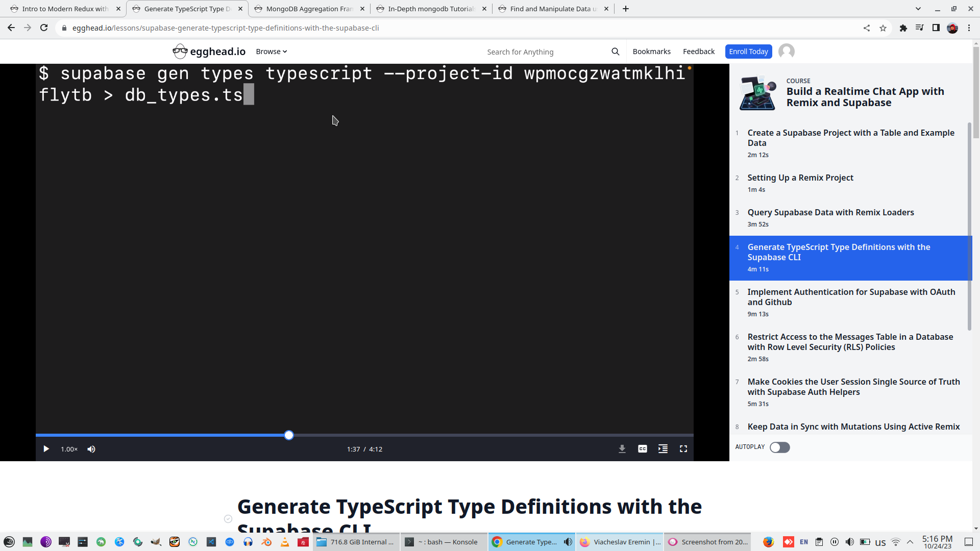
Task: Open Bookmarks in the header
Action: (651, 52)
